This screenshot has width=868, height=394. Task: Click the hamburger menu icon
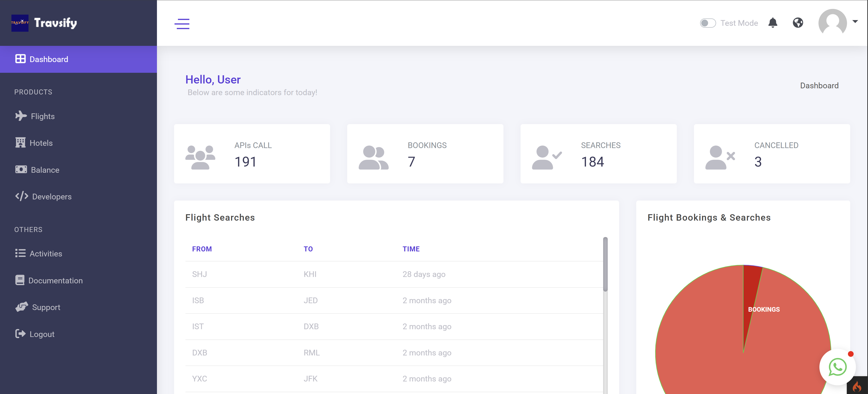182,23
